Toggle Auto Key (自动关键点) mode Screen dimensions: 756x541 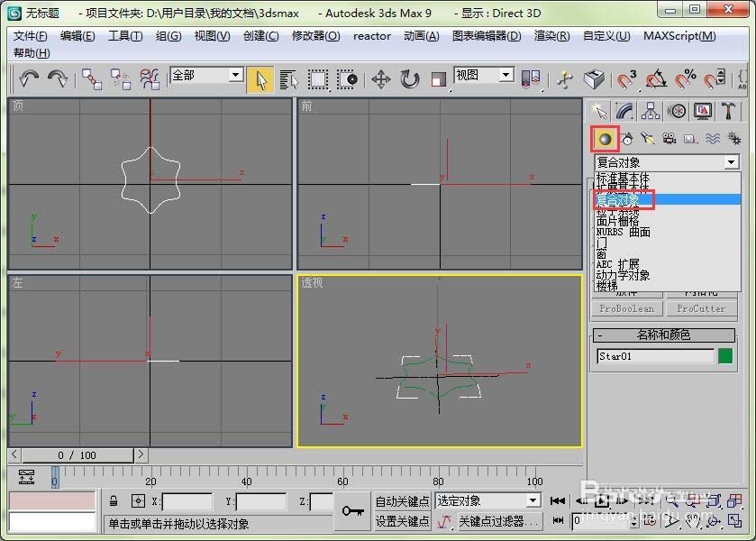(x=403, y=501)
